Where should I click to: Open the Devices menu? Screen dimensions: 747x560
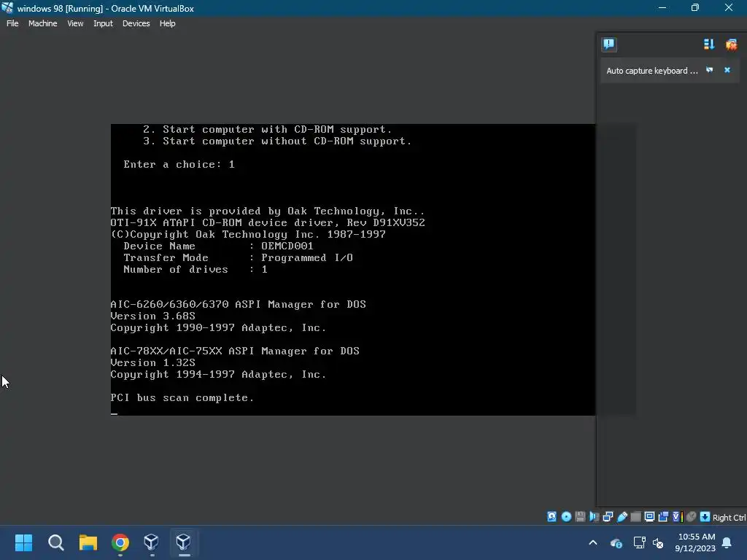point(136,23)
